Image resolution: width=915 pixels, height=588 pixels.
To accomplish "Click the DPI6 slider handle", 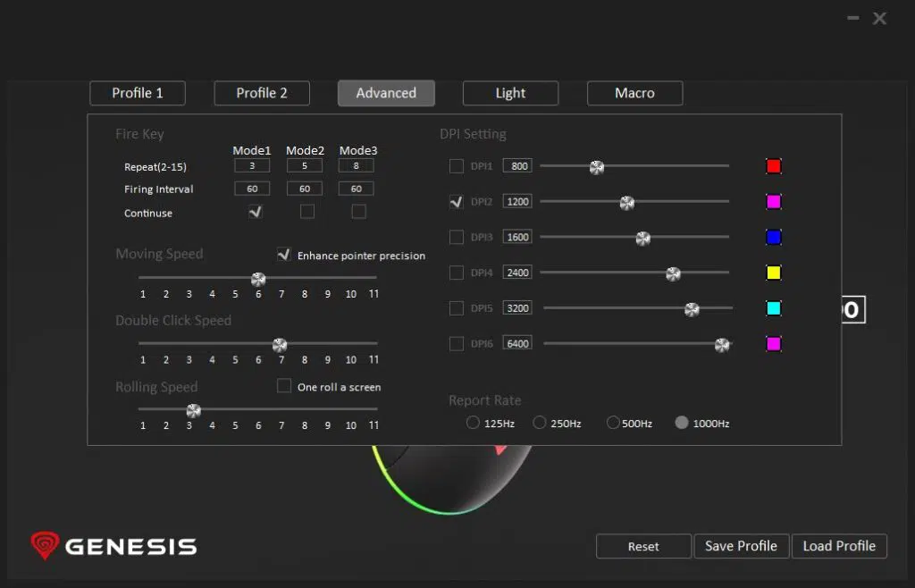I will [722, 345].
